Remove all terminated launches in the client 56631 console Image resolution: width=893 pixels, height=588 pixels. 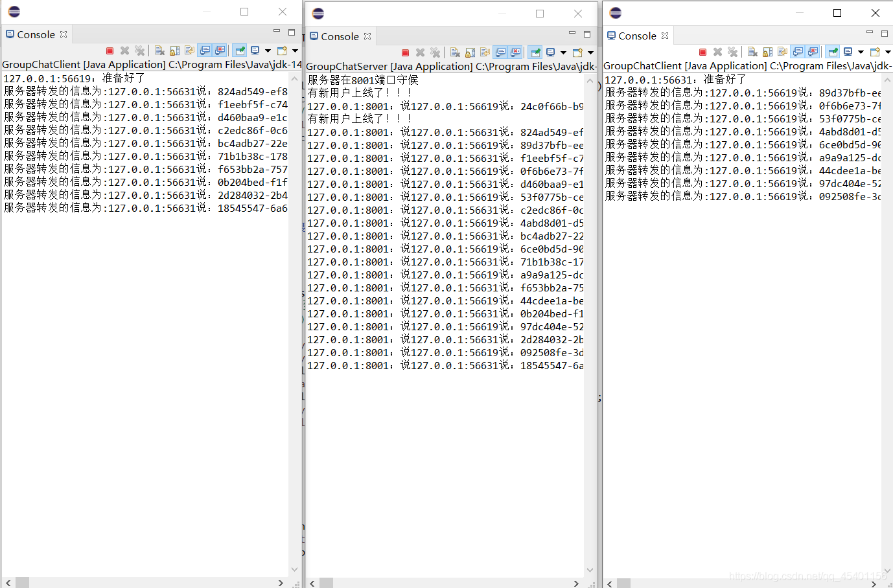pos(732,52)
